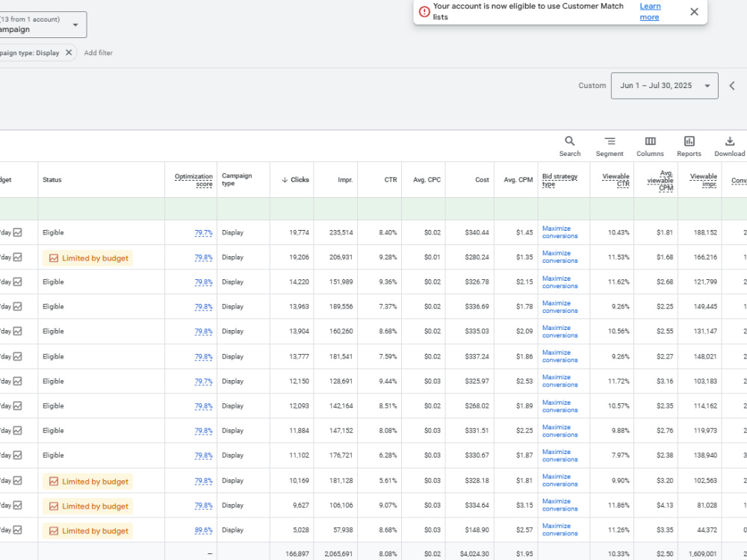This screenshot has width=747, height=560.
Task: Sort by Avg. CPM column header
Action: pyautogui.click(x=518, y=179)
